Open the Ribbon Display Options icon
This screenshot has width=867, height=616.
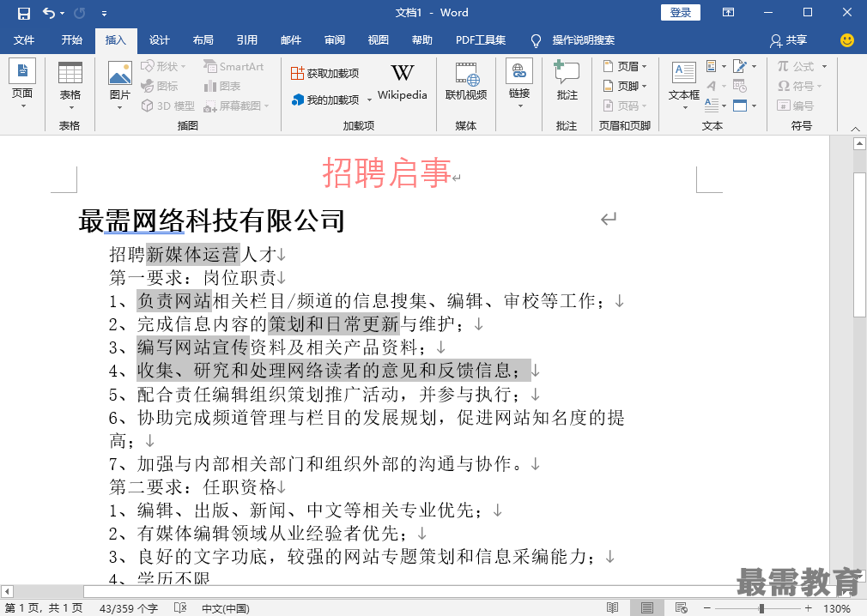coord(728,12)
